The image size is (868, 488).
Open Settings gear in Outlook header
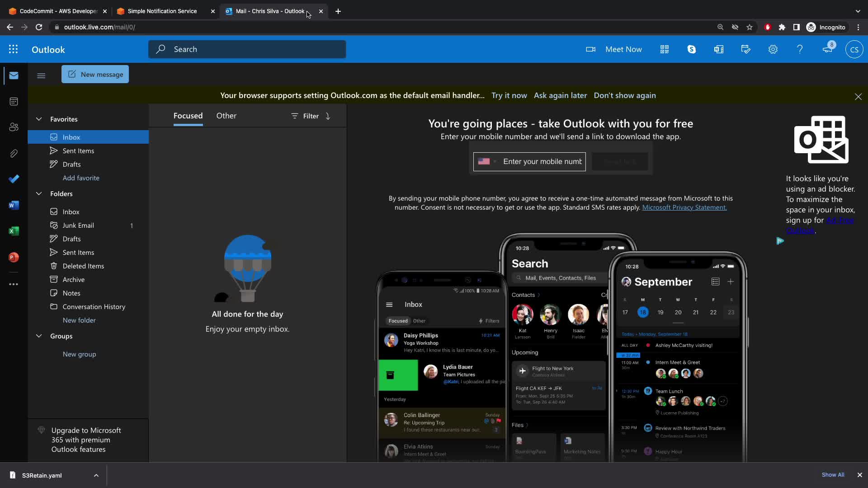coord(773,49)
